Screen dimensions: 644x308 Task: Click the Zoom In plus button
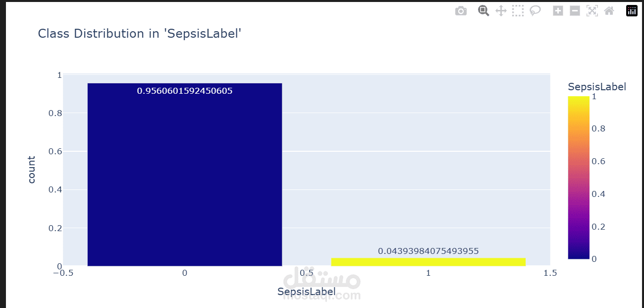[x=558, y=11]
